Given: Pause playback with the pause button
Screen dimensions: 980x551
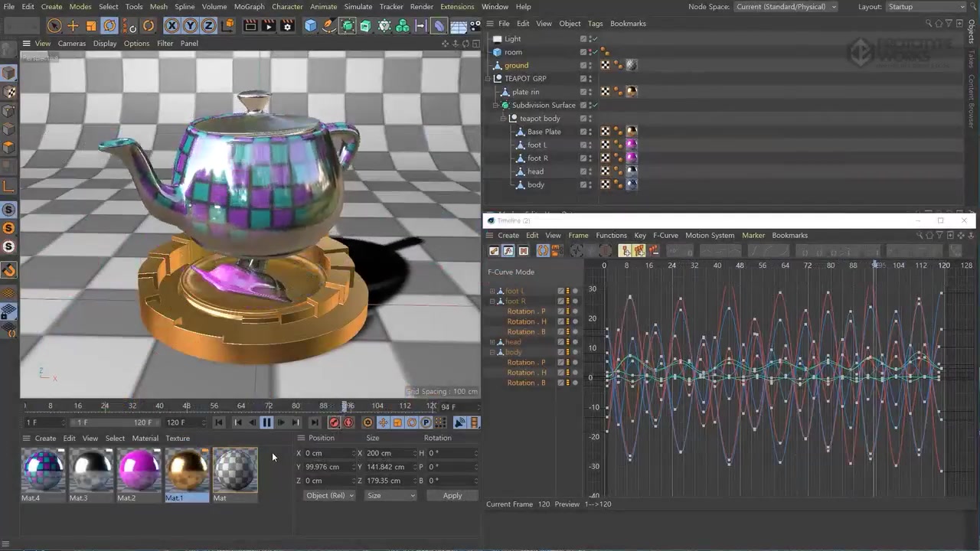Looking at the screenshot, I should 266,422.
